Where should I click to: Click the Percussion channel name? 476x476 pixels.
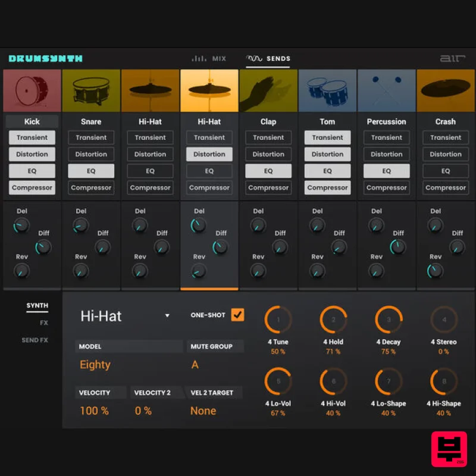[386, 121]
